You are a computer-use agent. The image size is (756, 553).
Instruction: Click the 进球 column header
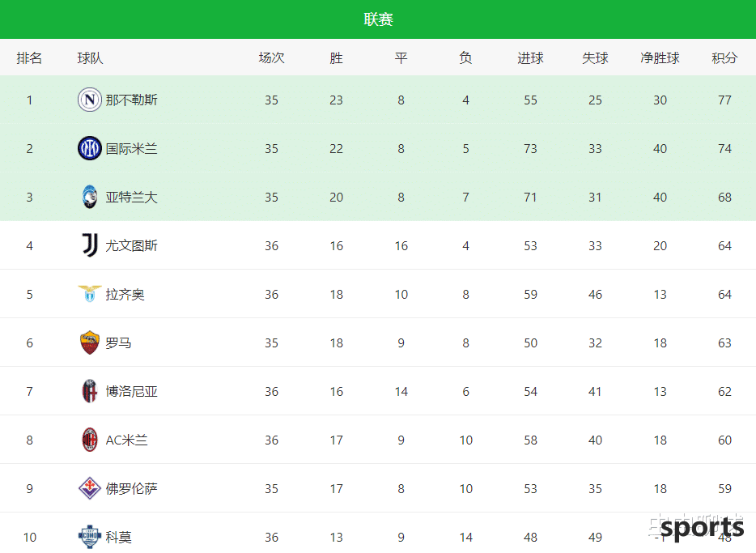point(530,57)
